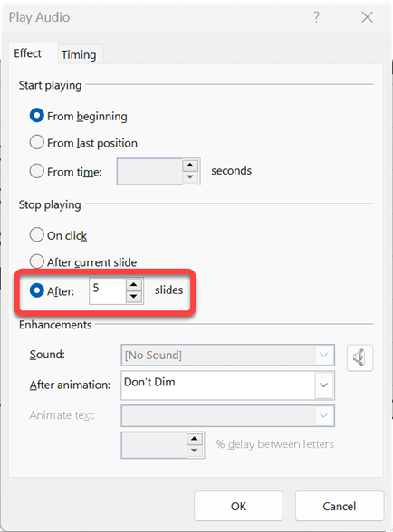Select On click stop option
The image size is (393, 532).
[37, 234]
